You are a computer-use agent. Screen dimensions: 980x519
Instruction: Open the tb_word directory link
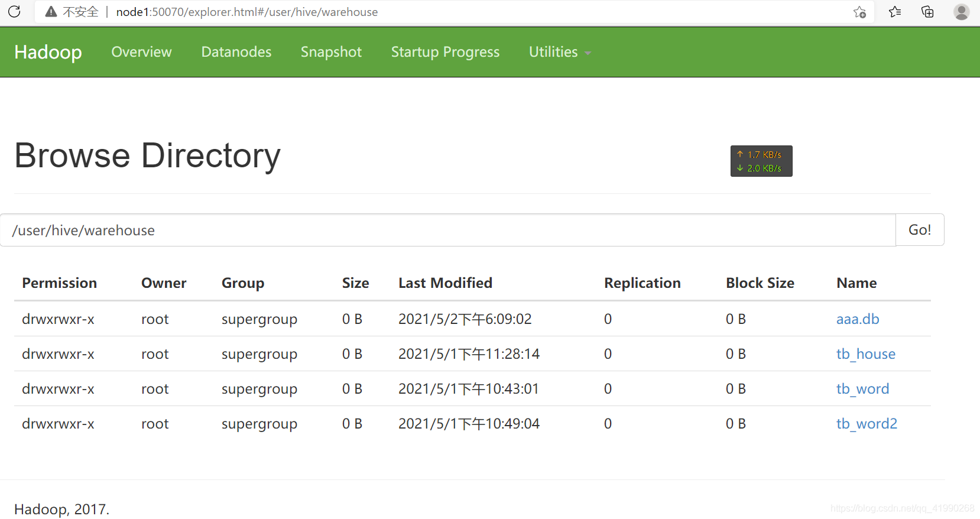click(x=863, y=389)
